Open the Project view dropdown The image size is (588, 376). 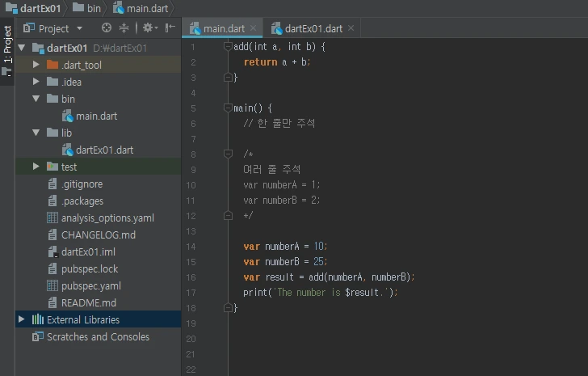point(79,28)
